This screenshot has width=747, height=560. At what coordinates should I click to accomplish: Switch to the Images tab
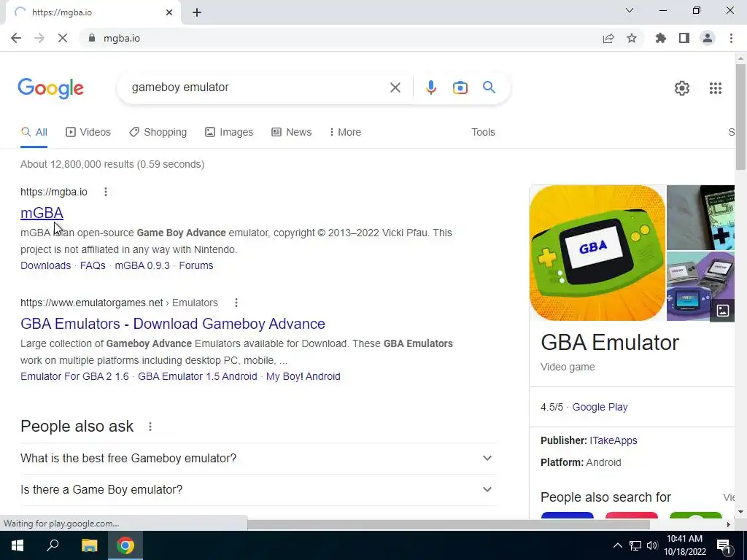coord(229,132)
